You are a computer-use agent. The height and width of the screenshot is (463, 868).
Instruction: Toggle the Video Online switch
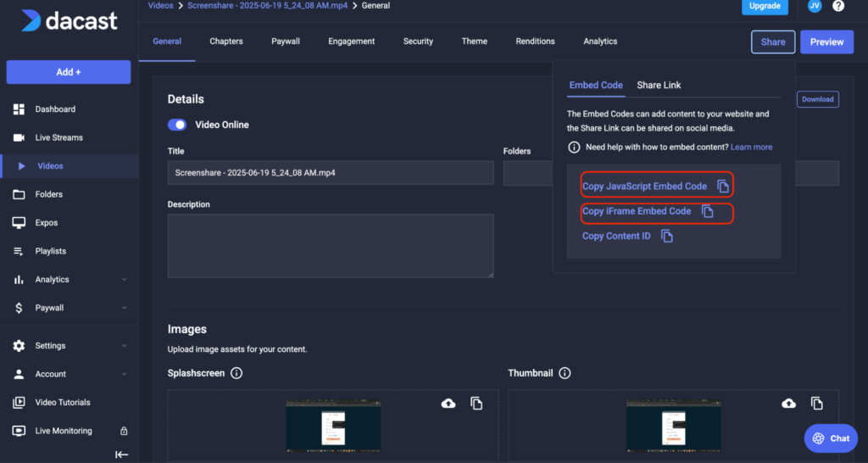pyautogui.click(x=177, y=125)
